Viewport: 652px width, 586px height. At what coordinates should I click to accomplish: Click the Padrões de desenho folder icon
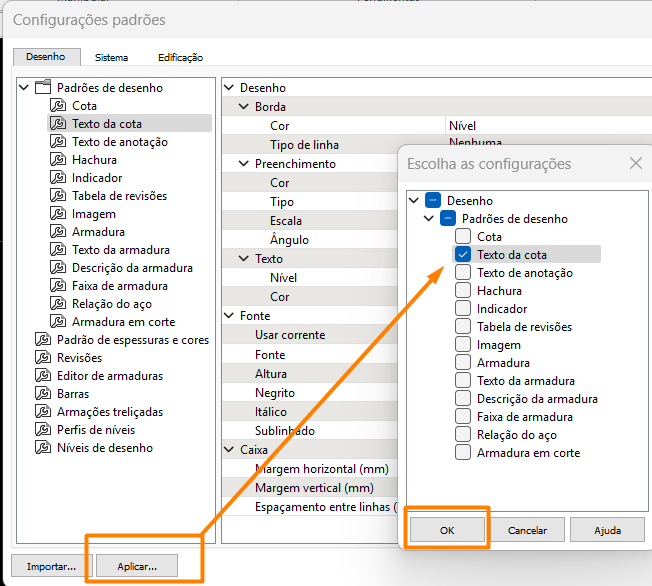click(43, 88)
